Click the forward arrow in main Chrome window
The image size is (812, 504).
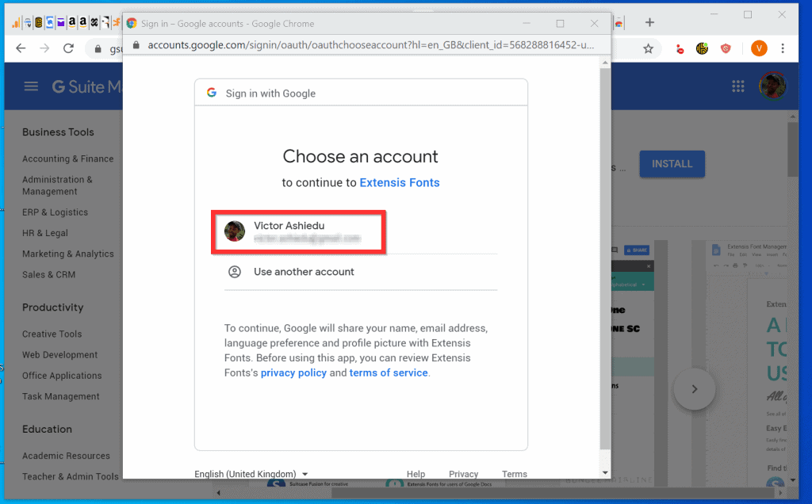(x=44, y=48)
